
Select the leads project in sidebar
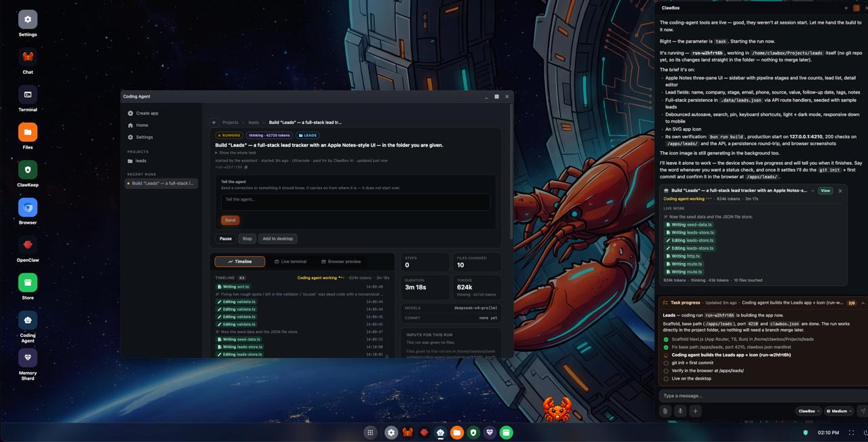[x=161, y=161]
